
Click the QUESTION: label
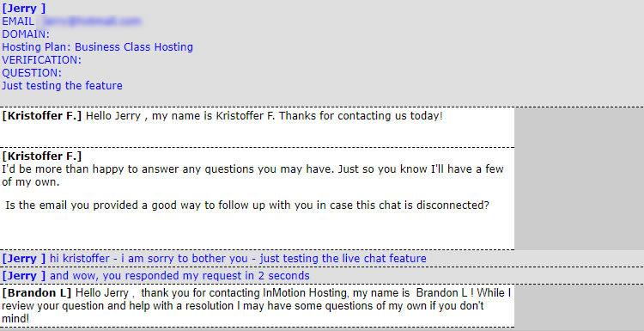click(32, 73)
